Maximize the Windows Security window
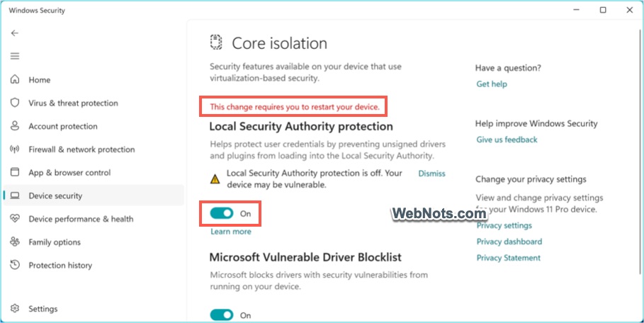This screenshot has width=644, height=323. point(603,10)
